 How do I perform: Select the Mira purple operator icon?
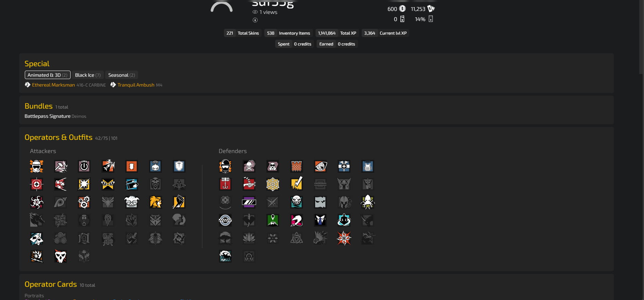pyautogui.click(x=249, y=202)
